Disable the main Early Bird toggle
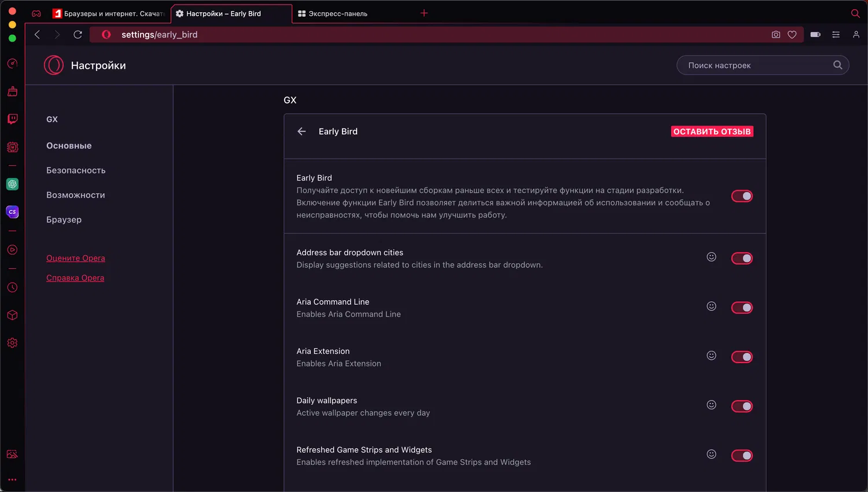This screenshot has width=868, height=492. pos(742,196)
